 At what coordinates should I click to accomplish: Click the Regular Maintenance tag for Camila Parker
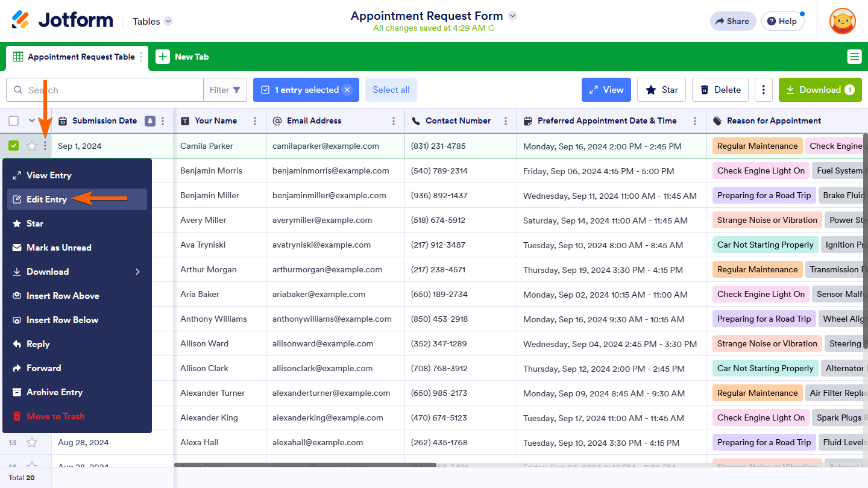pyautogui.click(x=757, y=146)
